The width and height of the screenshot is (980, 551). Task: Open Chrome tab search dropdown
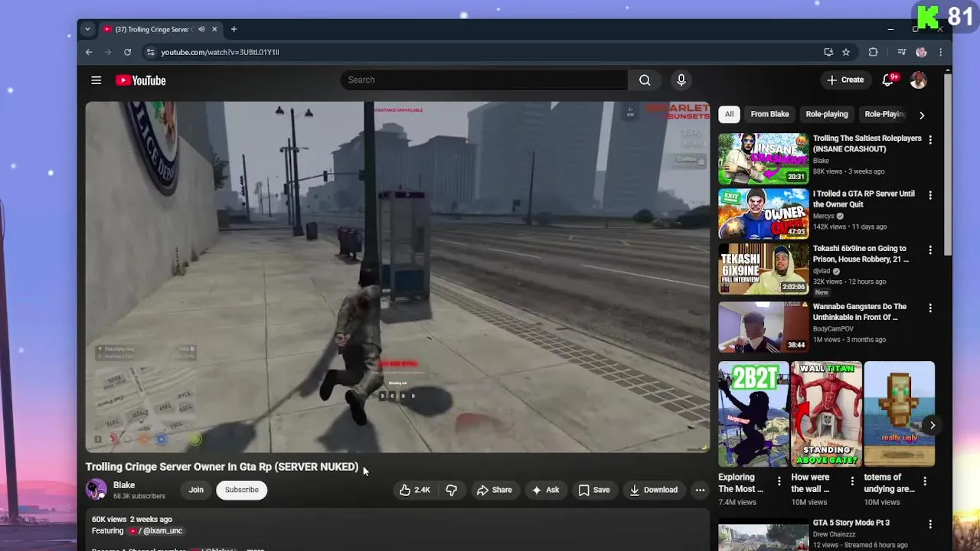[x=87, y=29]
